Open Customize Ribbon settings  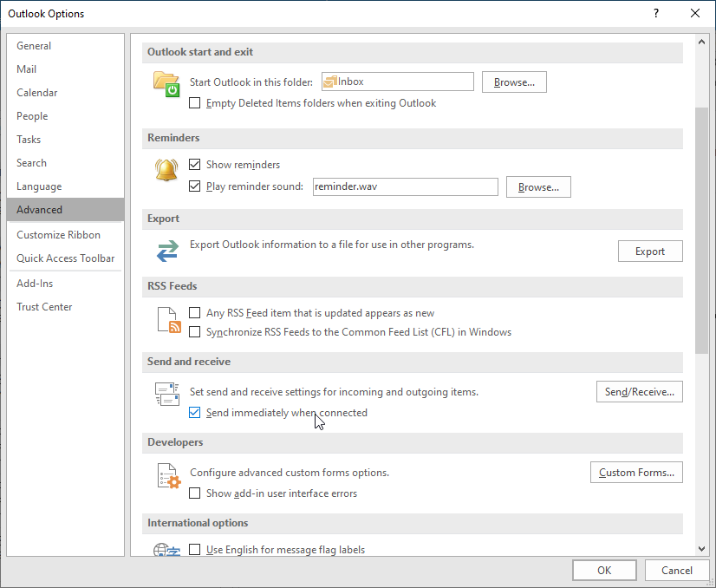click(65, 235)
